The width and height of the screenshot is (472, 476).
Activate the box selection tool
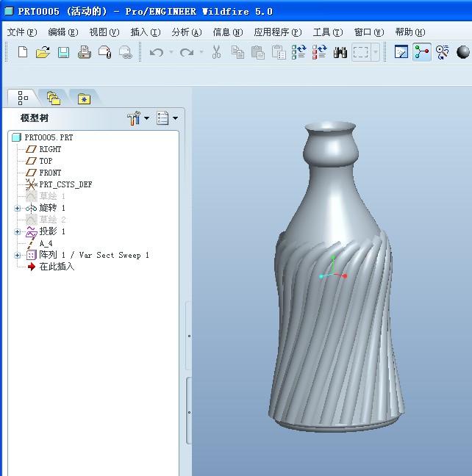coord(361,52)
